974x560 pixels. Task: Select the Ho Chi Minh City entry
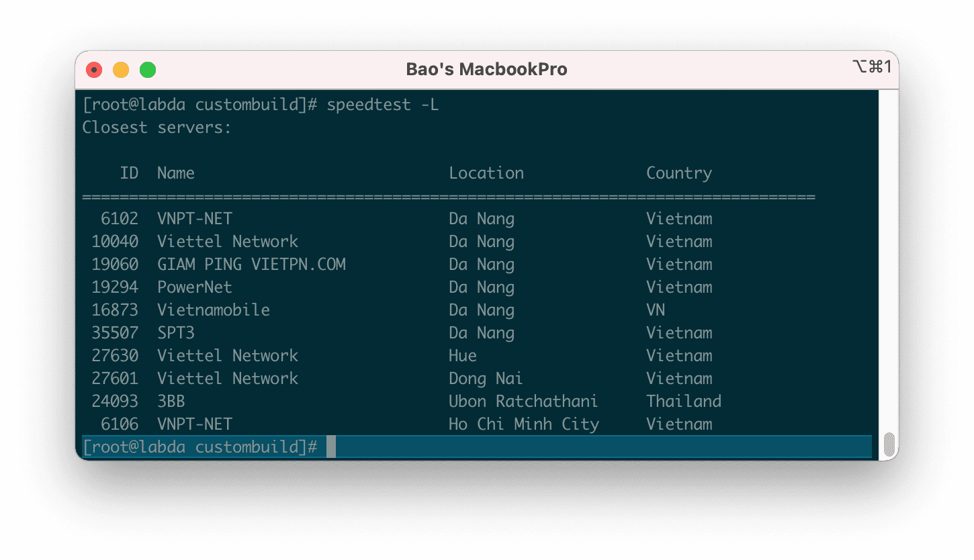tap(524, 424)
